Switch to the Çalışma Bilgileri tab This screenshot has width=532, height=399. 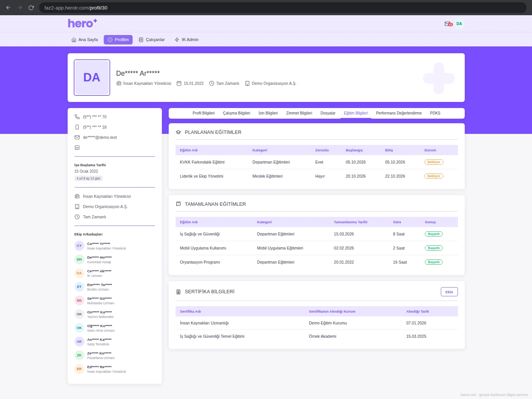(237, 113)
